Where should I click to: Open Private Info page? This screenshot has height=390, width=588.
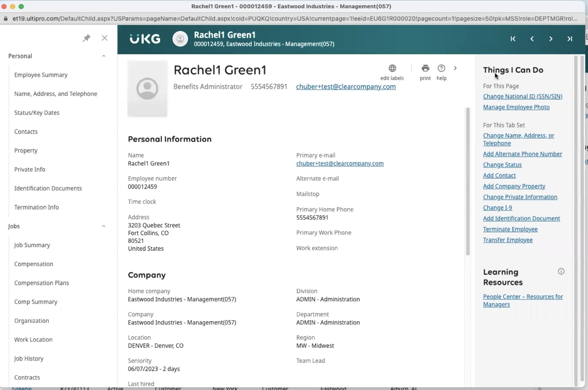30,169
